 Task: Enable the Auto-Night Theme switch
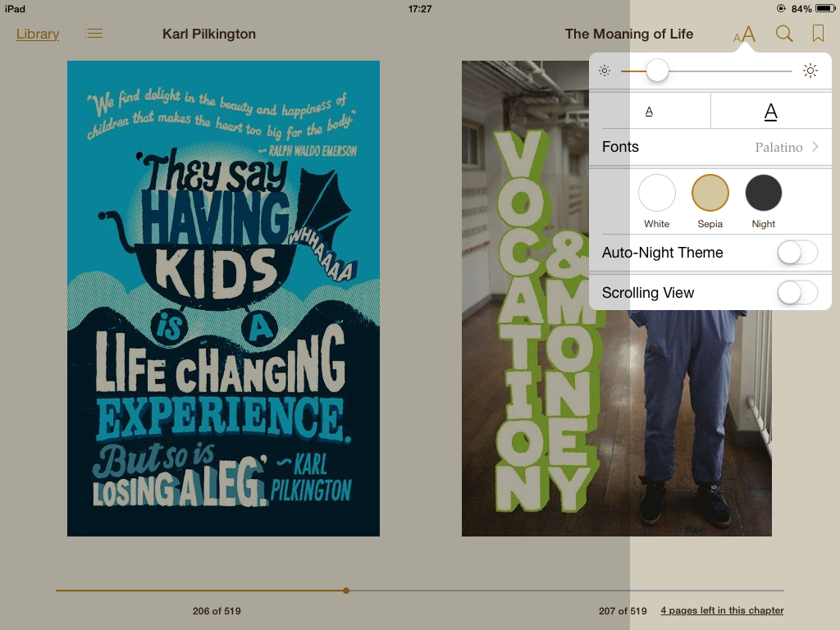pos(797,253)
